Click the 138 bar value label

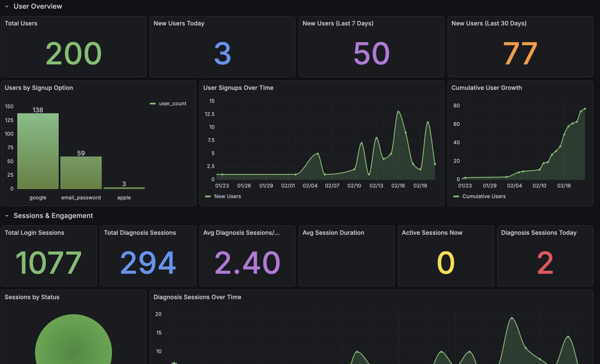click(x=38, y=110)
